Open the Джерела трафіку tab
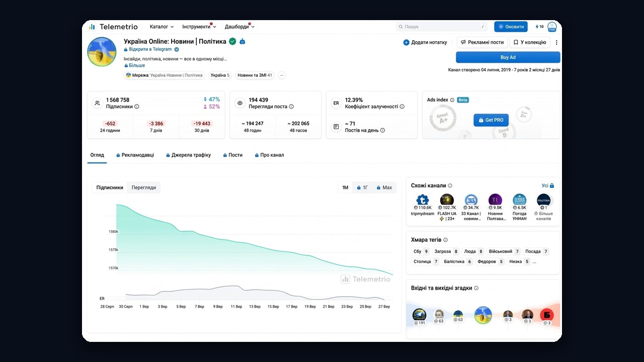This screenshot has height=362, width=644. (x=188, y=155)
